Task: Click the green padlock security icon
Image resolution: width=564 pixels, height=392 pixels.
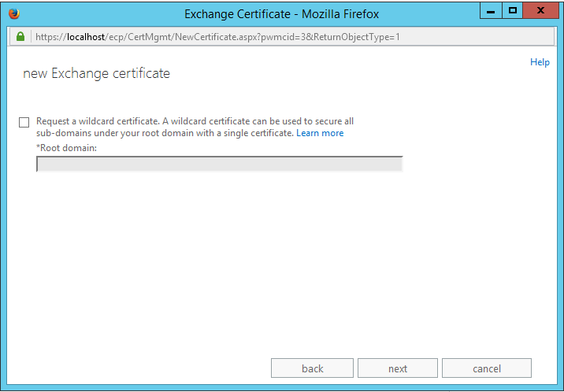Action: click(x=19, y=37)
